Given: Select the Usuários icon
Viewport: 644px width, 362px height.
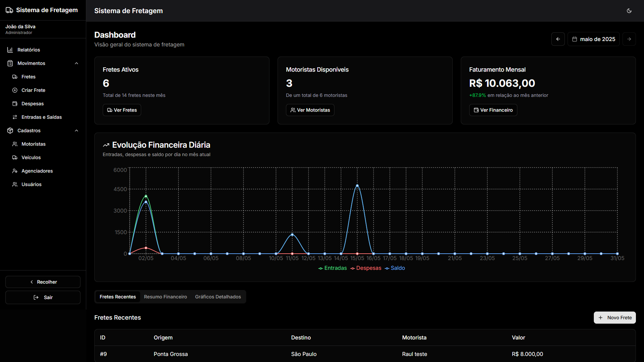Looking at the screenshot, I should (15, 184).
